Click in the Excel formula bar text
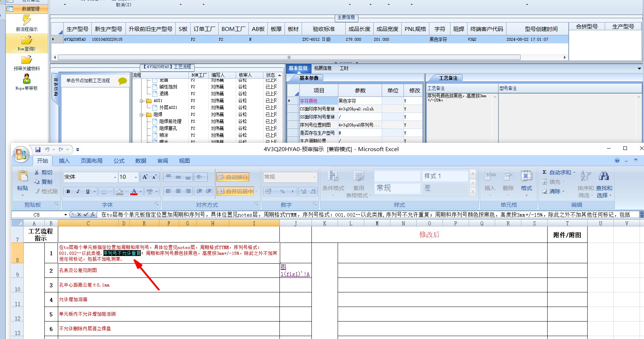The width and height of the screenshot is (644, 339). point(366,215)
